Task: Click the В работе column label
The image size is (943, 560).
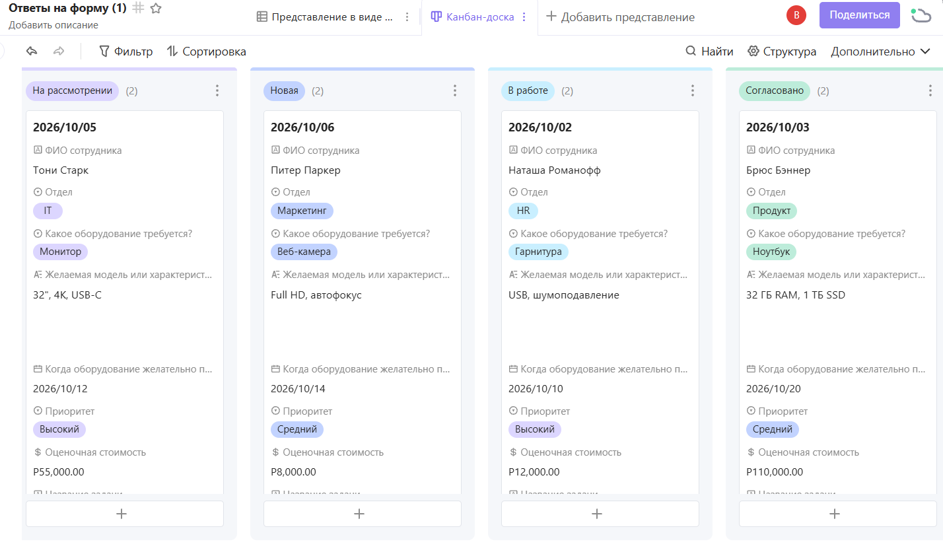Action: tap(528, 90)
